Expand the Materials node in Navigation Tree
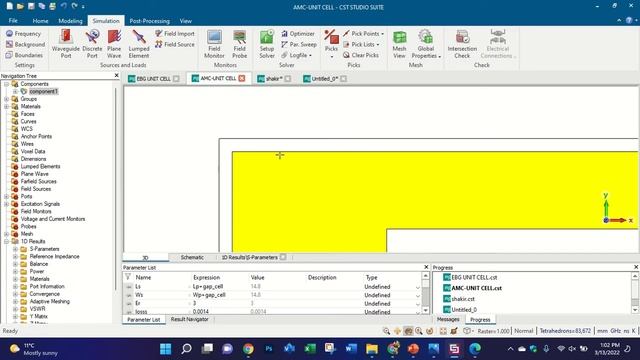The width and height of the screenshot is (640, 360). coord(7,106)
